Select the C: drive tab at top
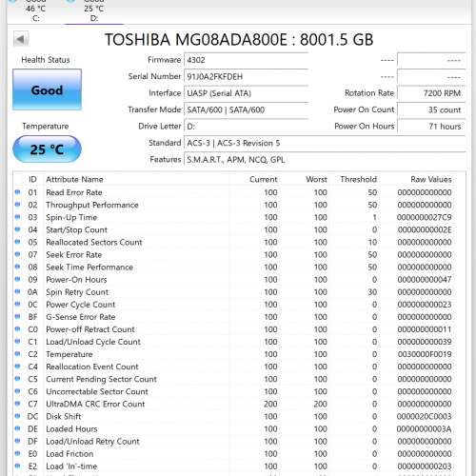The height and width of the screenshot is (476, 476). point(36,11)
